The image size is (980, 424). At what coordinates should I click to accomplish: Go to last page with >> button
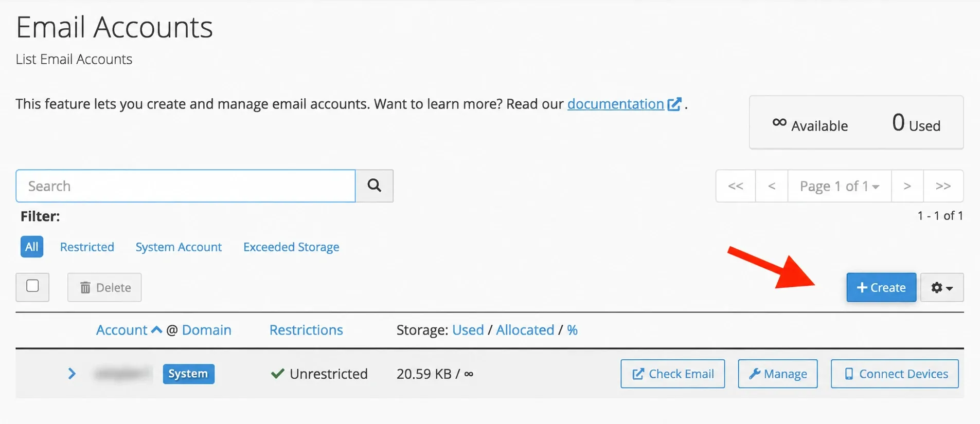(943, 186)
